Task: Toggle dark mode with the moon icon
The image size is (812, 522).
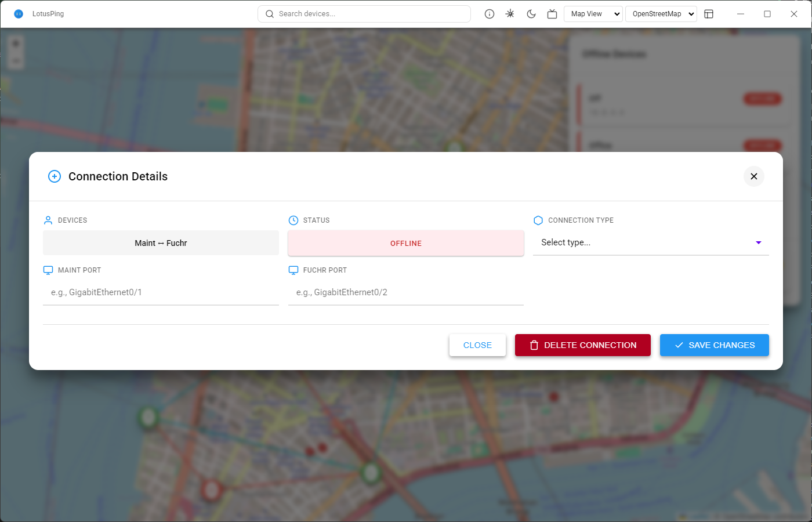Action: click(x=531, y=14)
